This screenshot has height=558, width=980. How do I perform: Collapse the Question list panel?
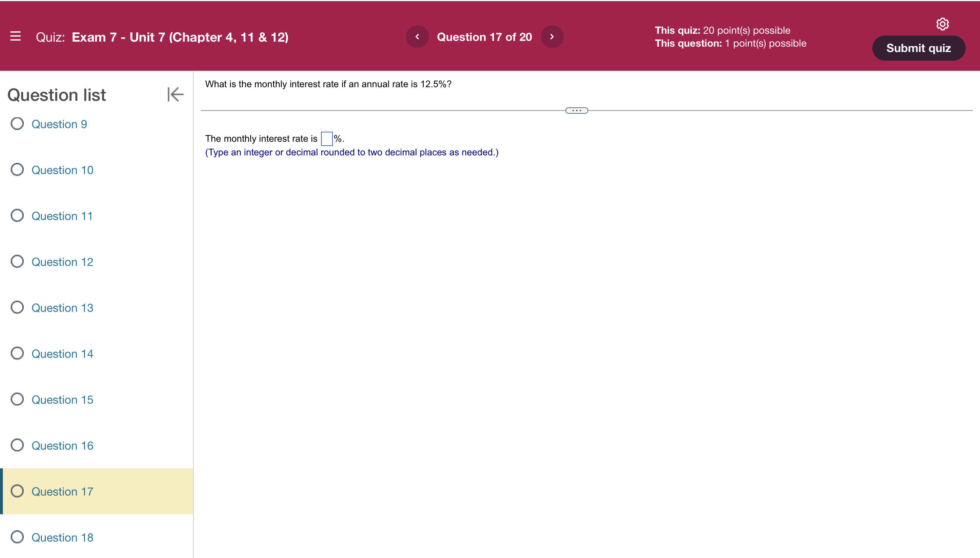tap(175, 94)
